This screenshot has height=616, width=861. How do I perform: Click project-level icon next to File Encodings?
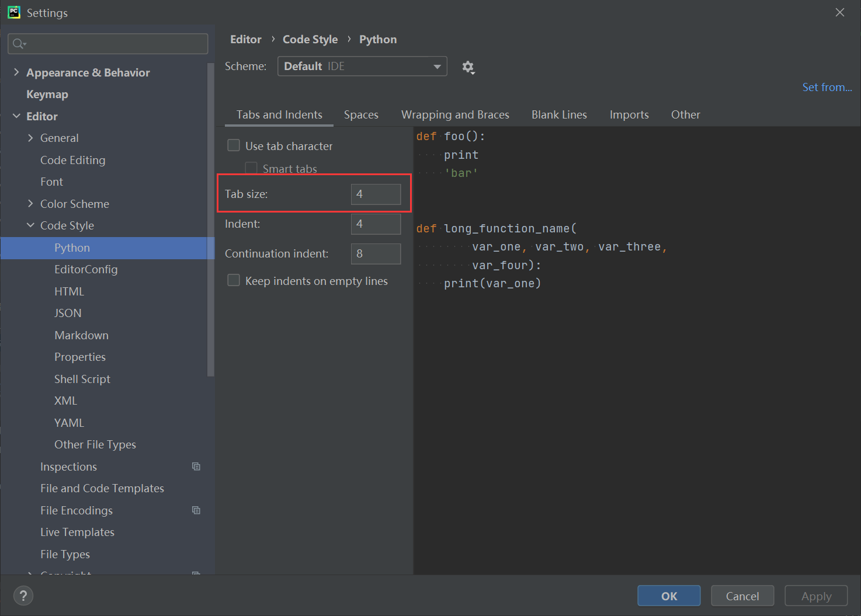[196, 510]
